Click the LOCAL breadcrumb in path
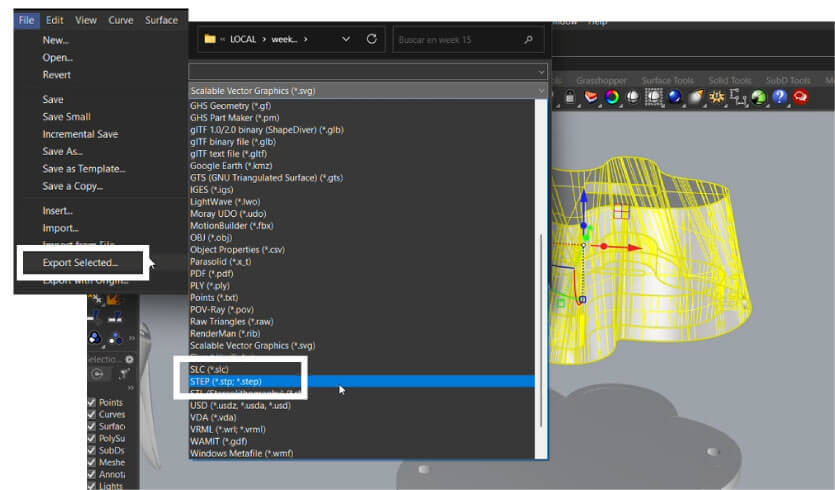Screen dimensions: 835x490 [x=243, y=39]
